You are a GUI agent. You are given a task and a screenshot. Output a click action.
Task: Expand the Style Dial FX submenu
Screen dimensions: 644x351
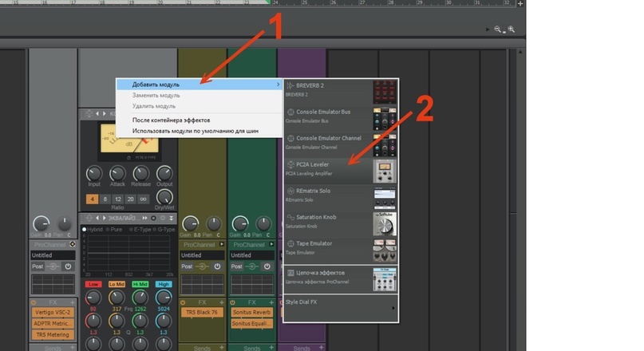(341, 307)
